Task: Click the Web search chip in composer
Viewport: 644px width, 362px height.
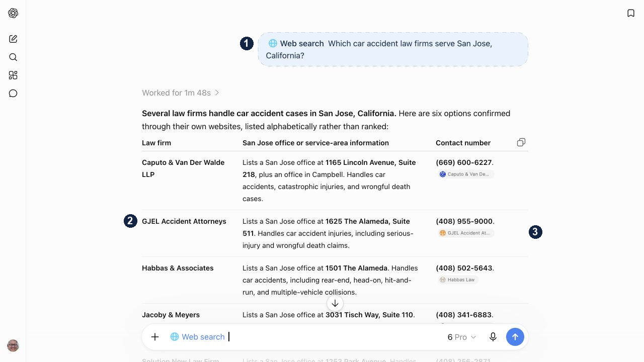Action: click(x=197, y=337)
